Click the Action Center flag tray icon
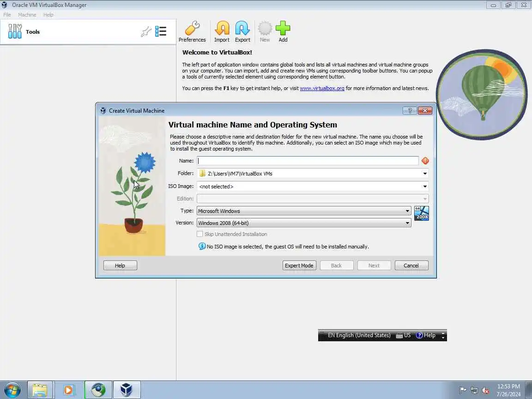 (462, 390)
